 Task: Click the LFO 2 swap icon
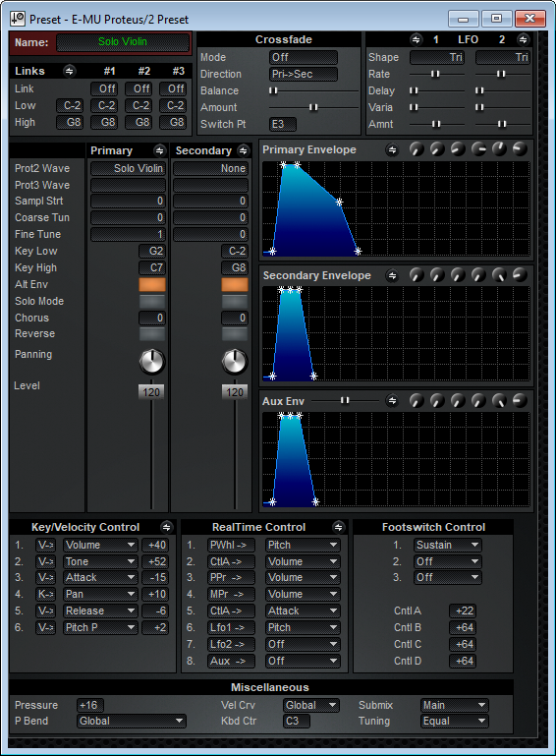point(523,39)
